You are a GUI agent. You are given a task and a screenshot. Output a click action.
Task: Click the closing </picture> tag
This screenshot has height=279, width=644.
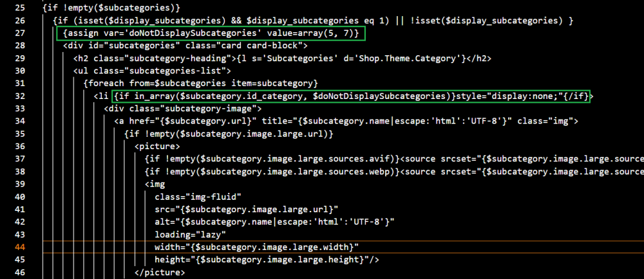point(160,272)
